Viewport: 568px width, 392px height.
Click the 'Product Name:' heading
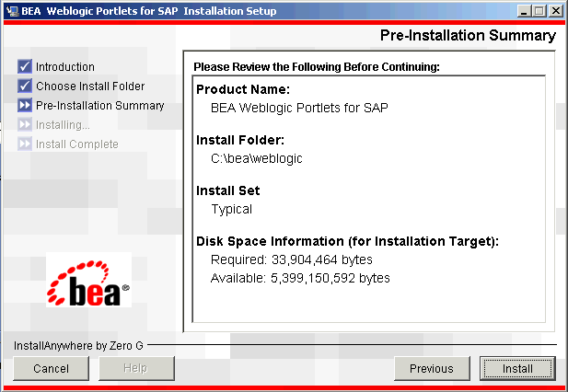pos(243,89)
